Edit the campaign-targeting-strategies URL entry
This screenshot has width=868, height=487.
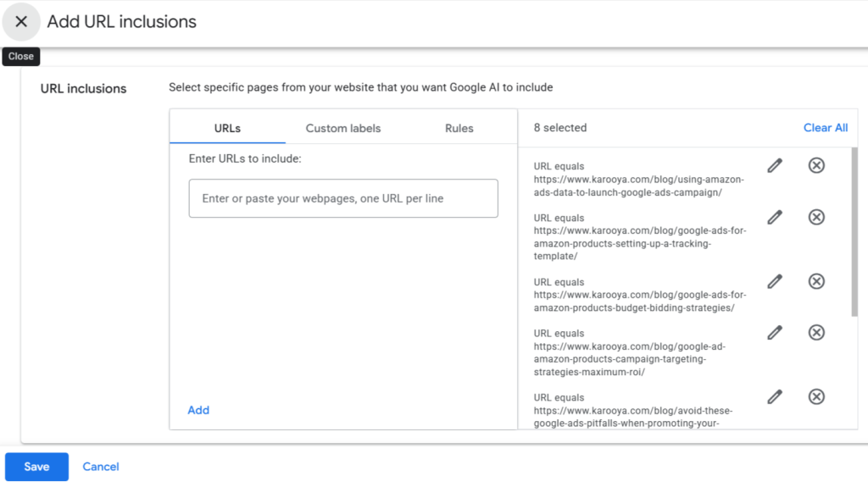[775, 333]
